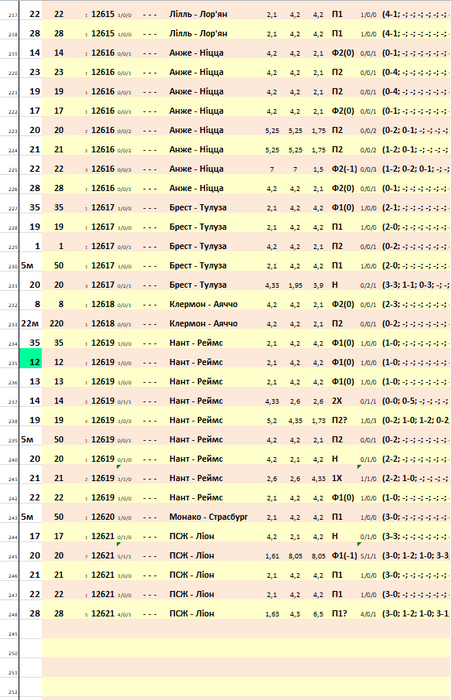Screen dimensions: 451x700
Task: Select the odds cell showing 1,61
Action: pyautogui.click(x=272, y=556)
